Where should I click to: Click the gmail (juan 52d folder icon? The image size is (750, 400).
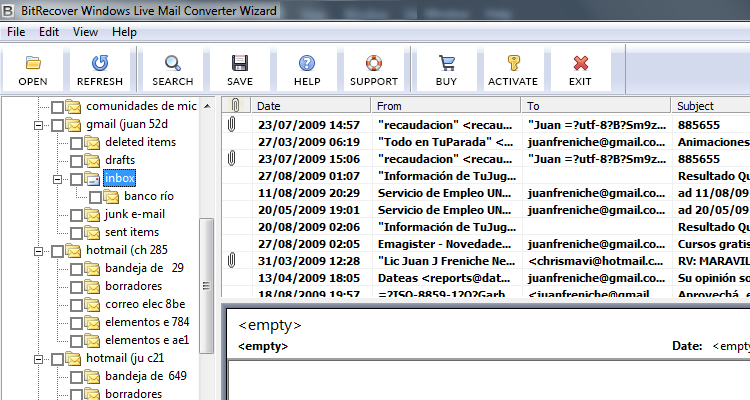tap(73, 124)
